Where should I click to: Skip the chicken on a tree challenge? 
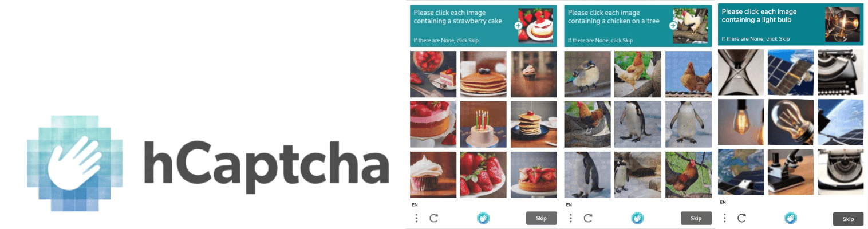[x=696, y=218]
